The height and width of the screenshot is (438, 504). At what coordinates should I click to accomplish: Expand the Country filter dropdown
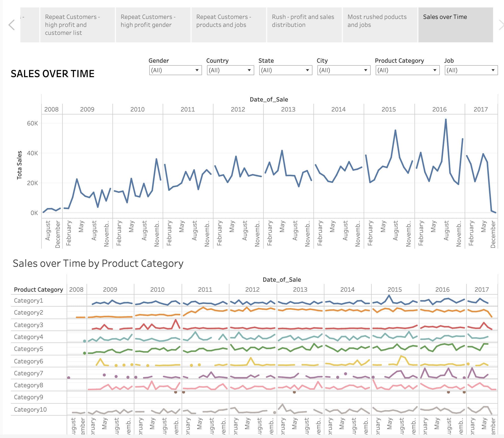230,70
